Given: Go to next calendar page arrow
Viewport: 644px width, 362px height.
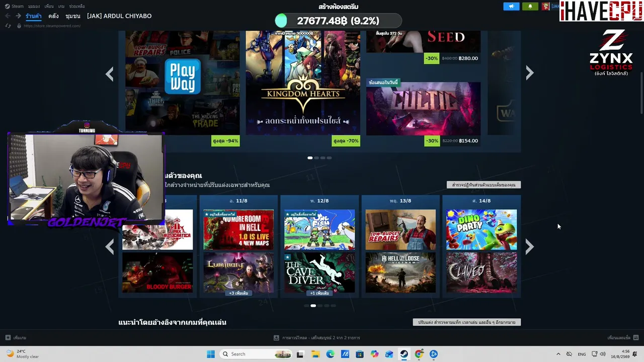Looking at the screenshot, I should (529, 247).
